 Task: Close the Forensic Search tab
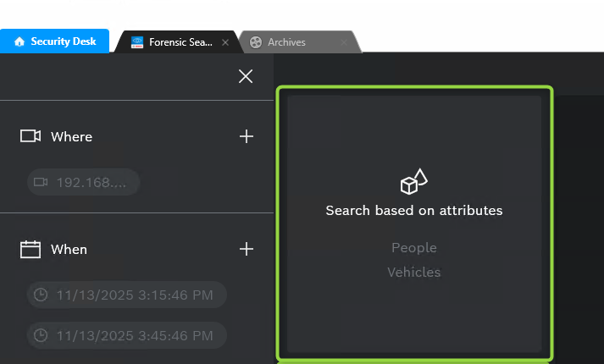coord(225,42)
